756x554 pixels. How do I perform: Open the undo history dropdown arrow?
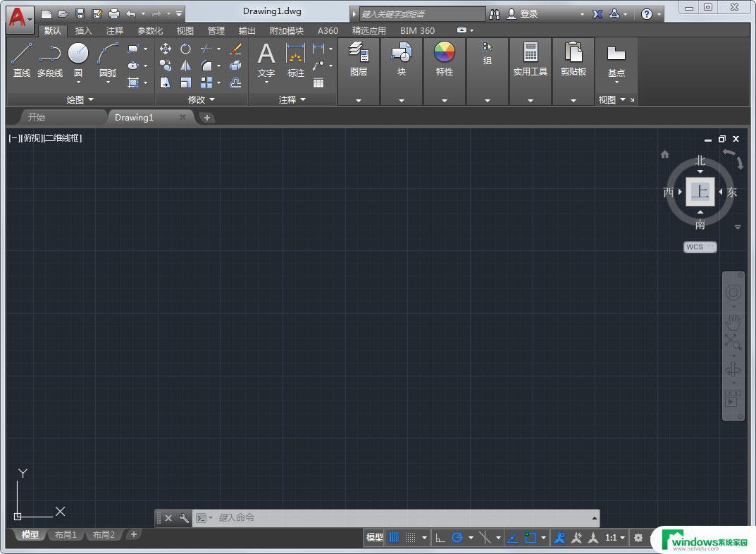143,14
